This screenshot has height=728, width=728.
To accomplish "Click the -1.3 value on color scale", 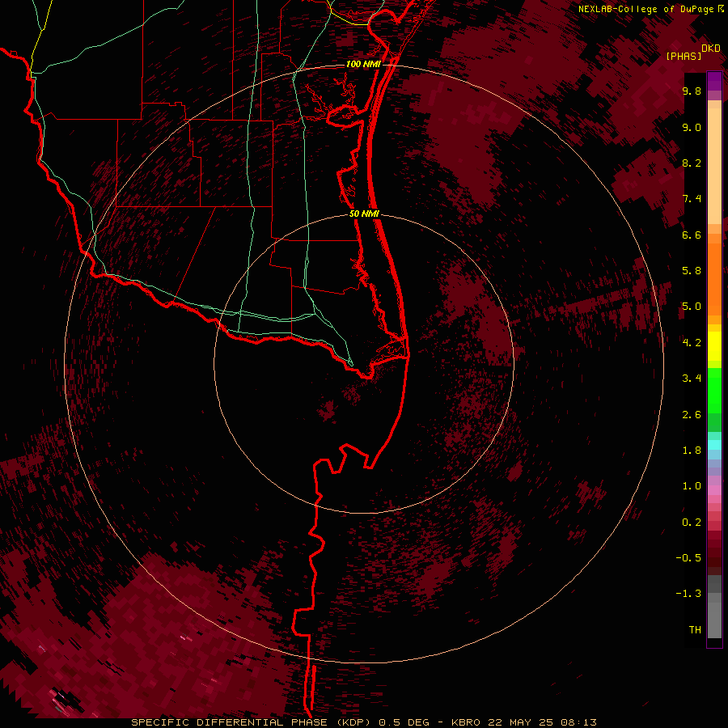I will point(688,594).
